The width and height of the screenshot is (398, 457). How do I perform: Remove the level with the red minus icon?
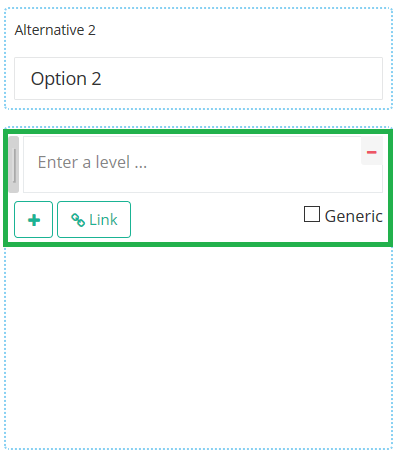(372, 152)
